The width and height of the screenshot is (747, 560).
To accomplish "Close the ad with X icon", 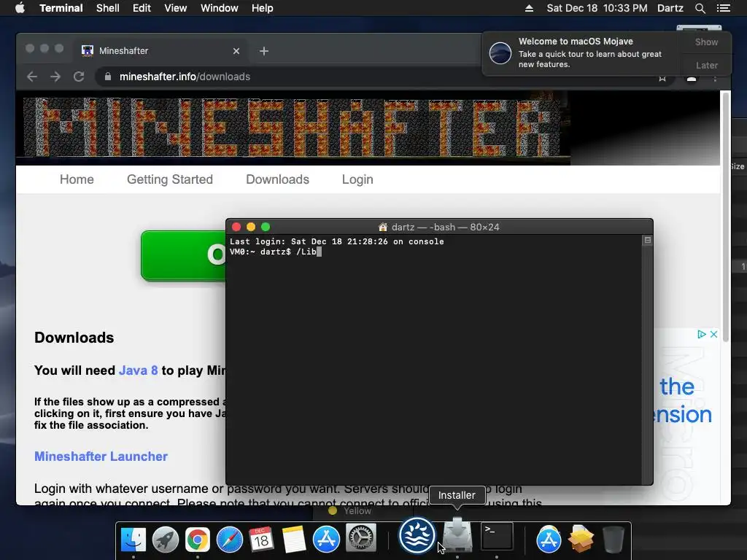I will pyautogui.click(x=713, y=334).
